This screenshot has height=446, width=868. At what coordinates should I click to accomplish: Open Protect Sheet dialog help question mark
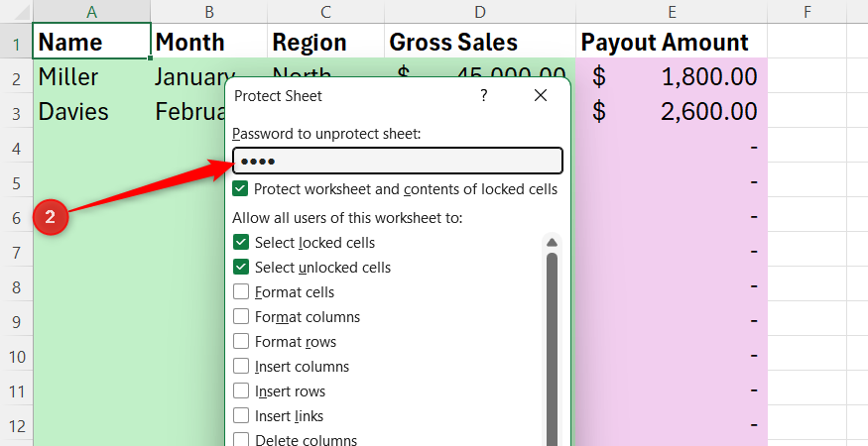tap(484, 96)
